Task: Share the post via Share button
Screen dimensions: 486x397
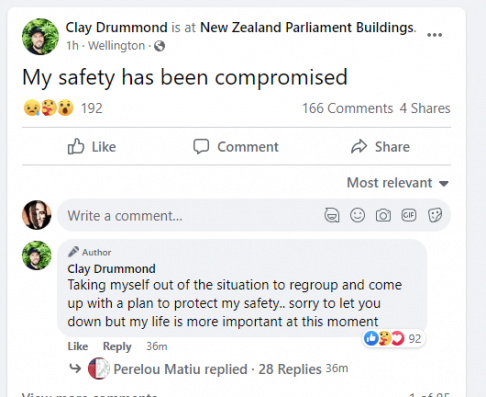Action: tap(380, 147)
